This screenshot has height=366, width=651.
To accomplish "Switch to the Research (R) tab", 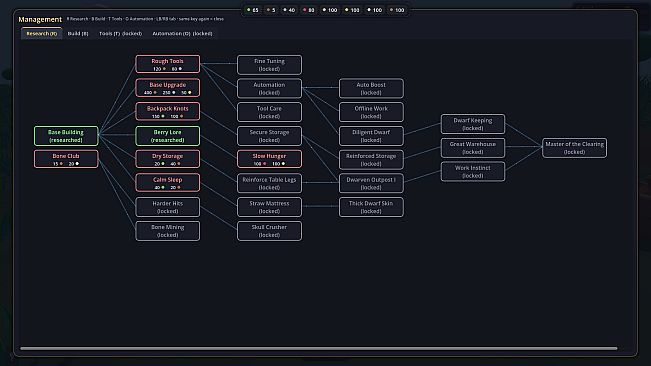I will [x=42, y=33].
